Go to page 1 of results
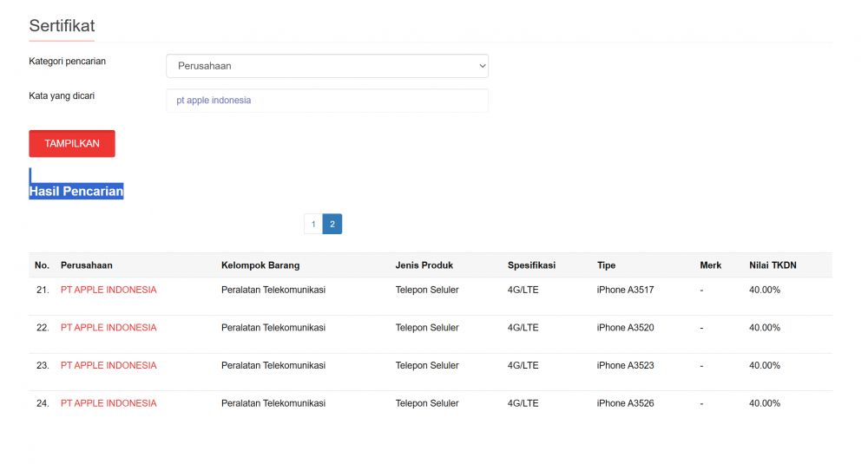 (x=313, y=224)
